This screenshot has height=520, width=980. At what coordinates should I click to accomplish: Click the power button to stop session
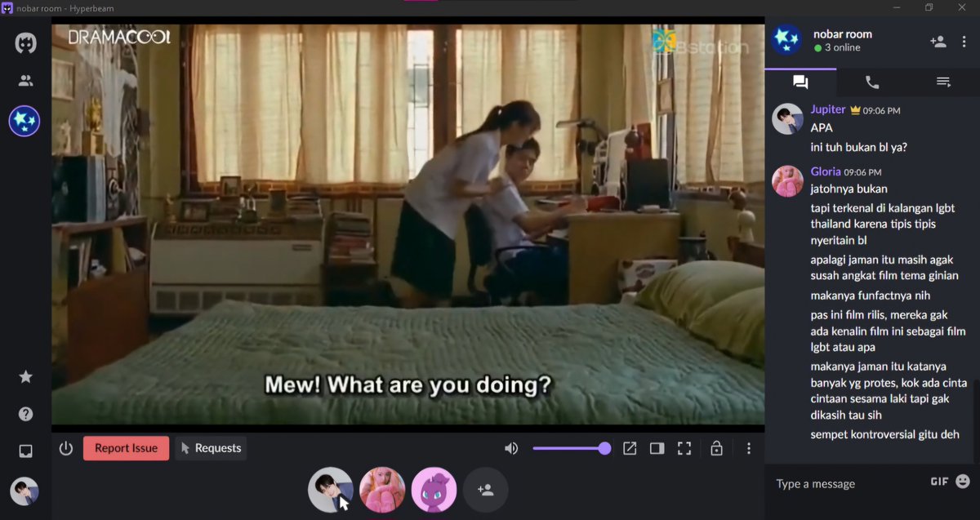pos(66,448)
